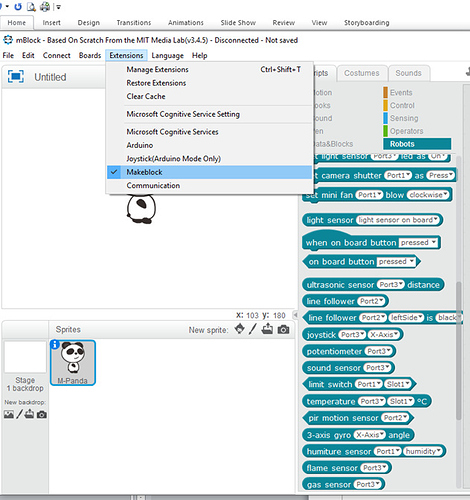Click the new backdrop camera icon
The image size is (470, 500).
pyautogui.click(x=42, y=414)
